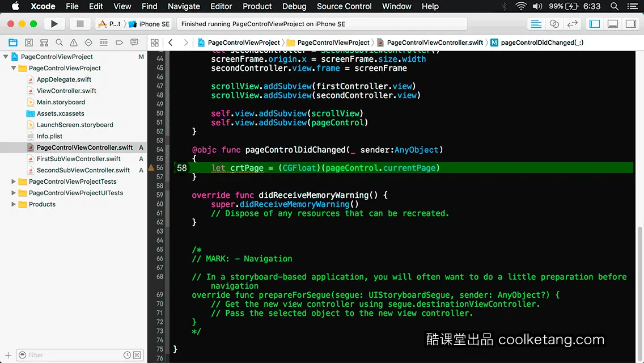Open the Report navigator icon

click(x=134, y=43)
